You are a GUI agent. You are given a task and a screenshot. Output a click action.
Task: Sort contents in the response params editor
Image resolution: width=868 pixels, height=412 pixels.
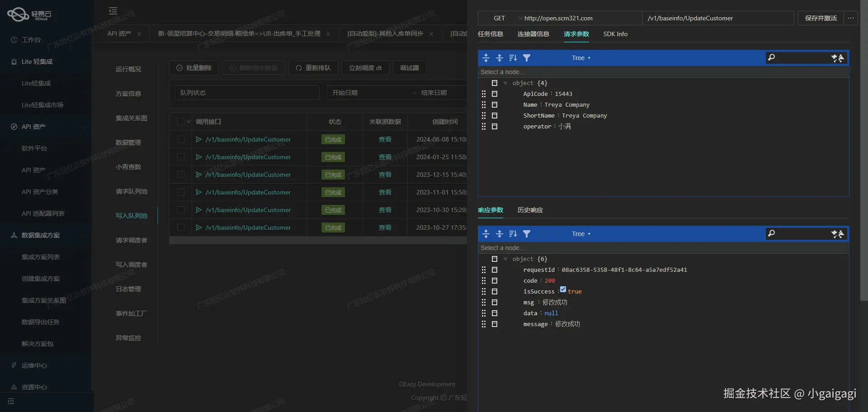[x=513, y=234]
